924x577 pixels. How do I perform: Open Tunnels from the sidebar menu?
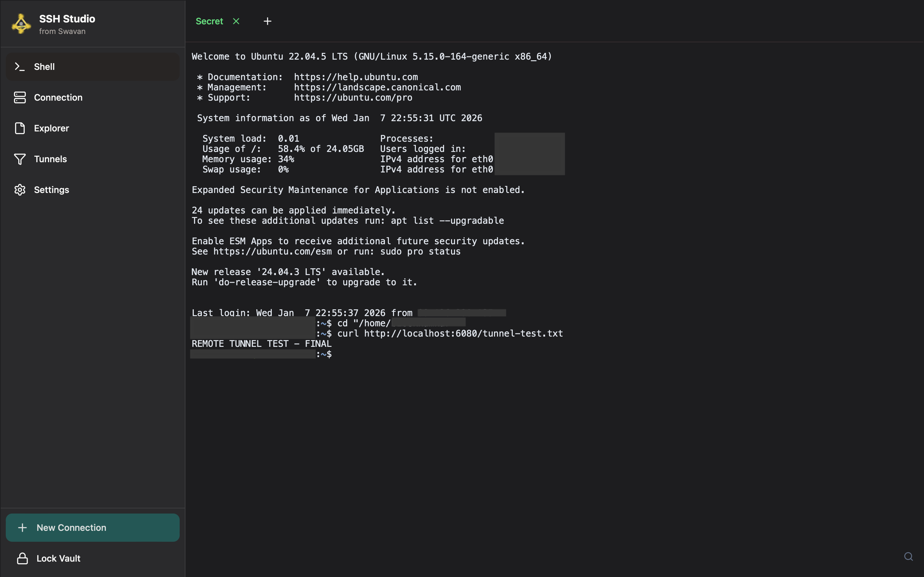(x=50, y=159)
